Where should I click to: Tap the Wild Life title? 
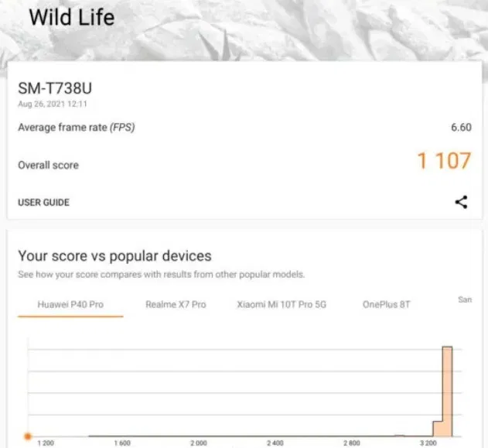pos(71,16)
